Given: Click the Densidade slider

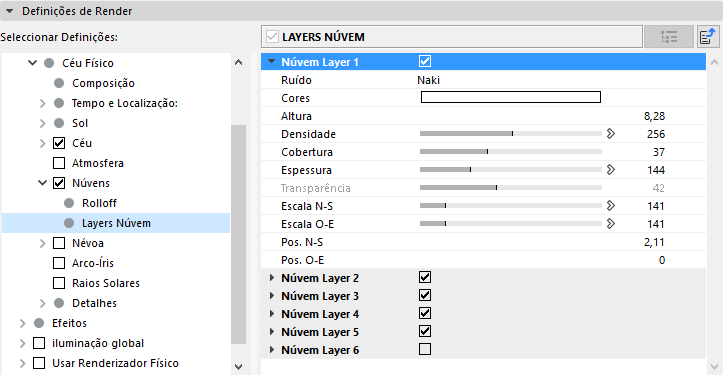Looking at the screenshot, I should (x=510, y=134).
